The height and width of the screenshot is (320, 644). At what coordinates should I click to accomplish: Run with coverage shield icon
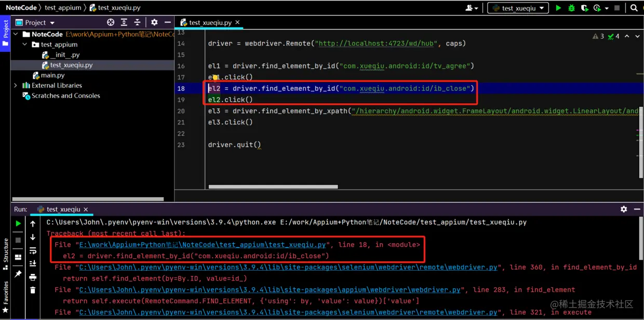point(584,8)
